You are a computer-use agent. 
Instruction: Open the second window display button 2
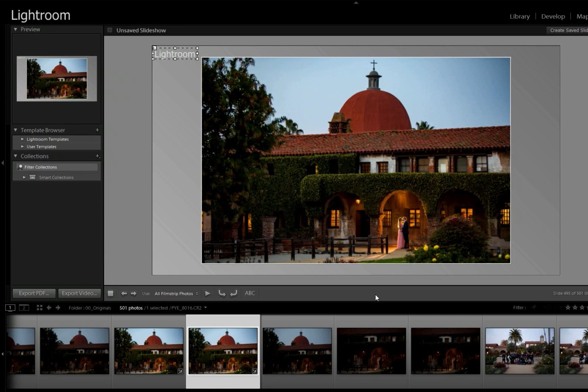(24, 308)
